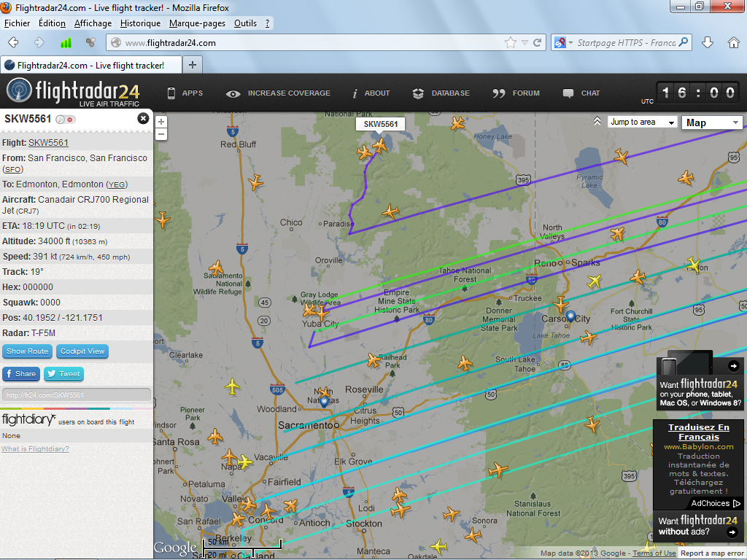747x560 pixels.
Task: Click the selected SKW5561 plane icon
Action: [x=379, y=145]
